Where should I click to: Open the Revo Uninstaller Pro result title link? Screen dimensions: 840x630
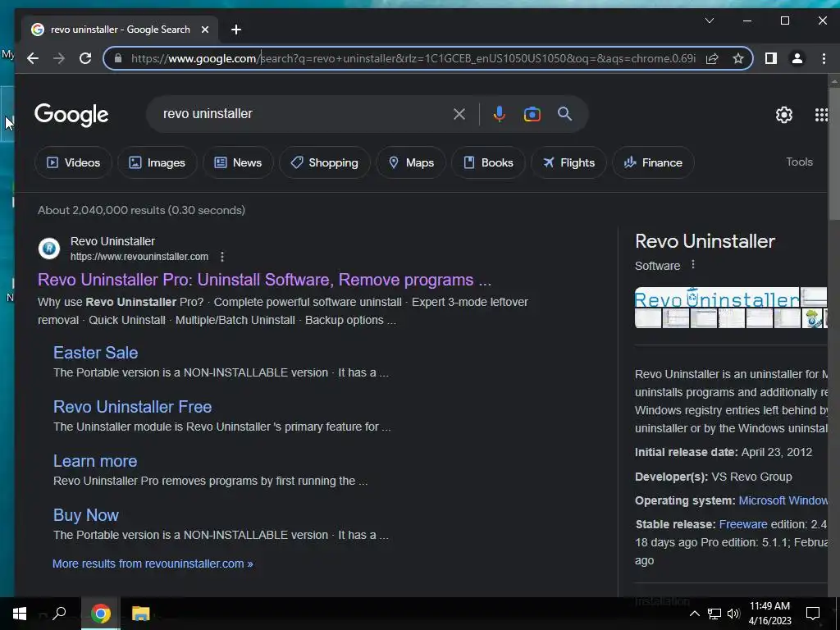point(264,280)
